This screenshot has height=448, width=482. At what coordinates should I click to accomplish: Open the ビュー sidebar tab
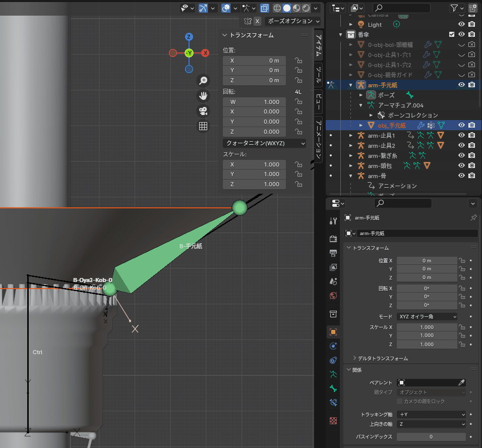319,102
